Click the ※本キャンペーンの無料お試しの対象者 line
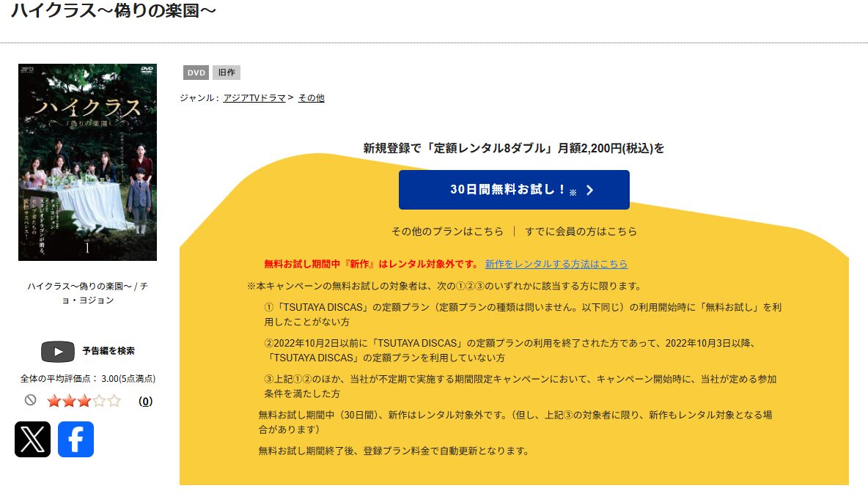The image size is (868, 502). point(445,286)
